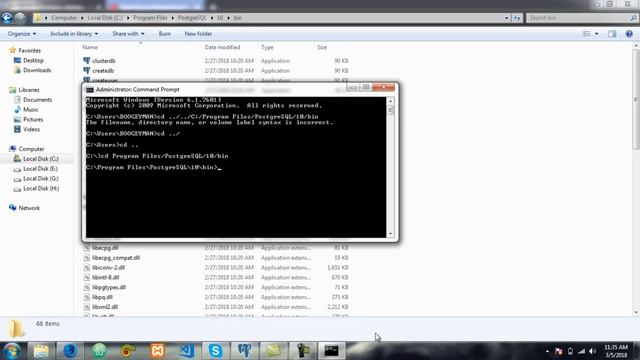Click Program Files breadcrumb in address bar

coord(150,18)
